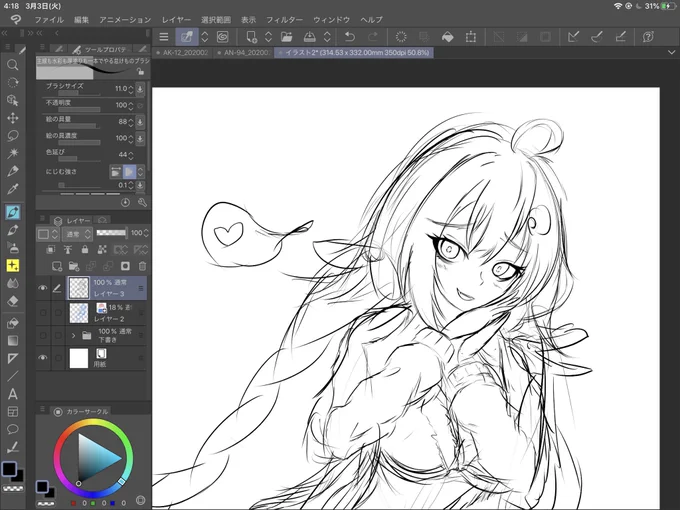Open the フィルター menu
Screen dimensions: 680x510
pos(284,20)
